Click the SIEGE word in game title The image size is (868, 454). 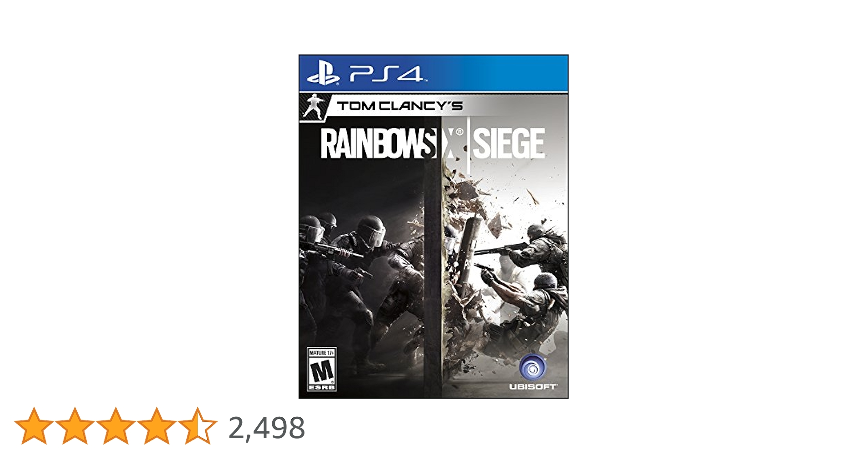(509, 143)
